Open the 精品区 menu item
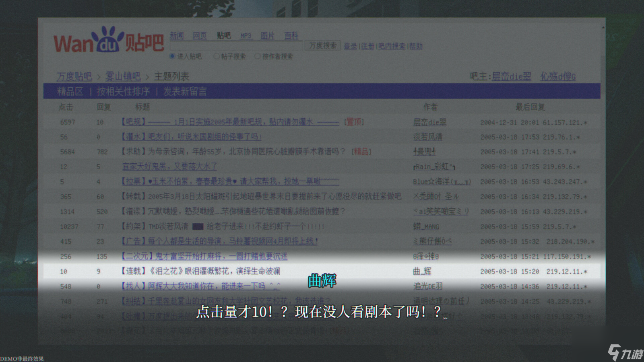Viewport: 644px width, 362px height. 70,92
